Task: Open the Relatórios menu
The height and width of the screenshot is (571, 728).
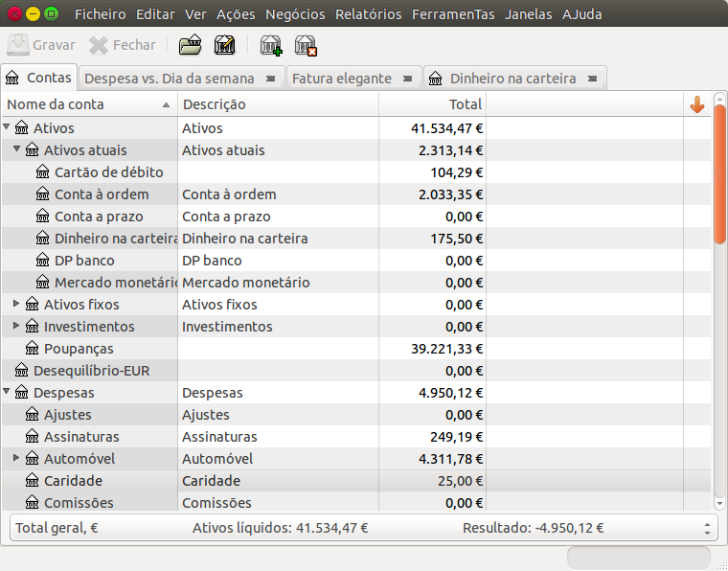Action: point(369,14)
